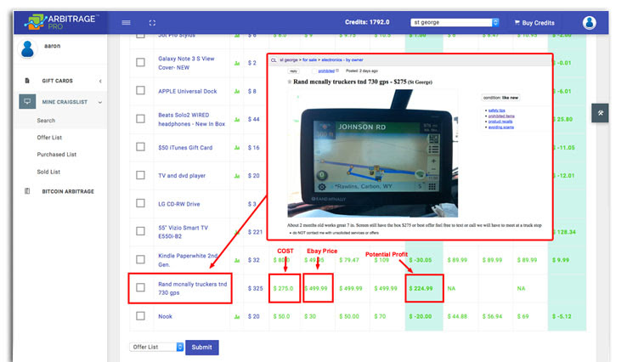Click chart icon for $50 iTunes Gift Card row
Image resolution: width=644 pixels, height=362 pixels.
coord(237,148)
